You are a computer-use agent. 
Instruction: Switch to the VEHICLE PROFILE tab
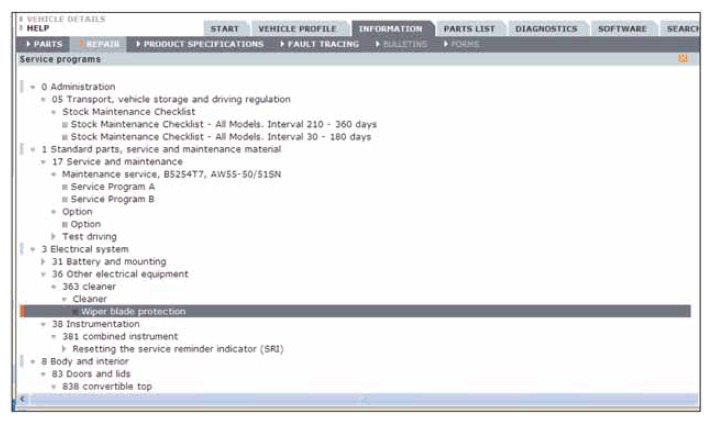pos(297,29)
